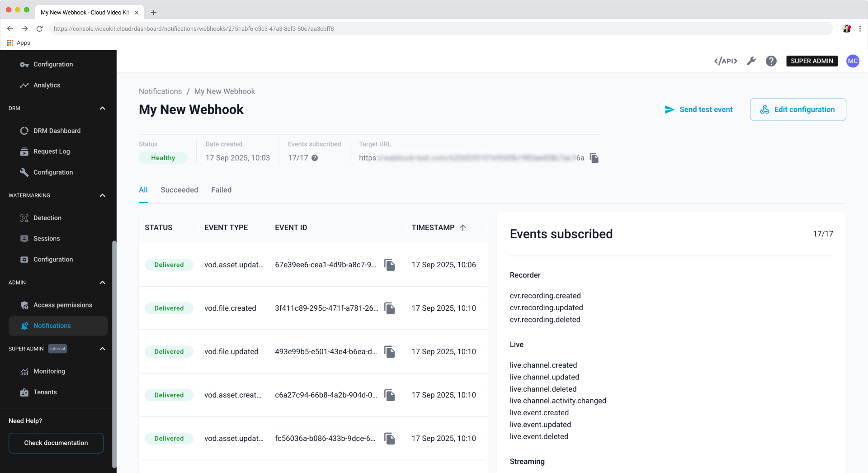Open Access permissions in the Admin section

tap(62, 305)
